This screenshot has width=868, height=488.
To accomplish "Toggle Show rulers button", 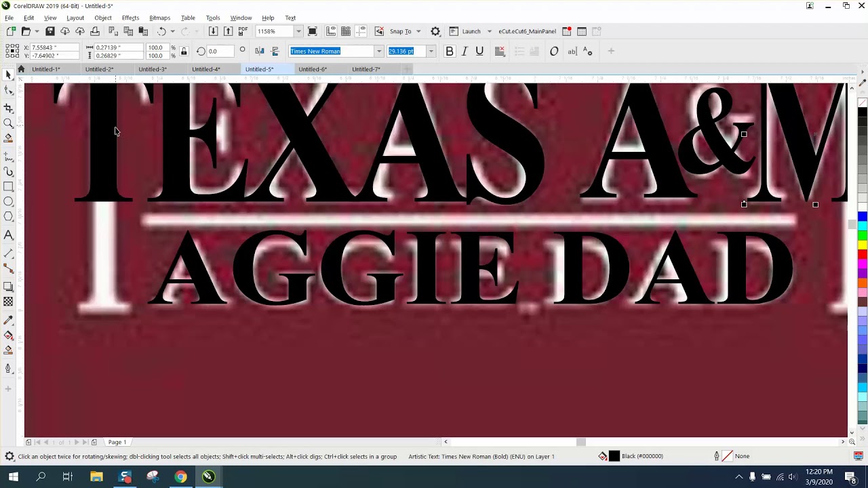I will point(331,31).
